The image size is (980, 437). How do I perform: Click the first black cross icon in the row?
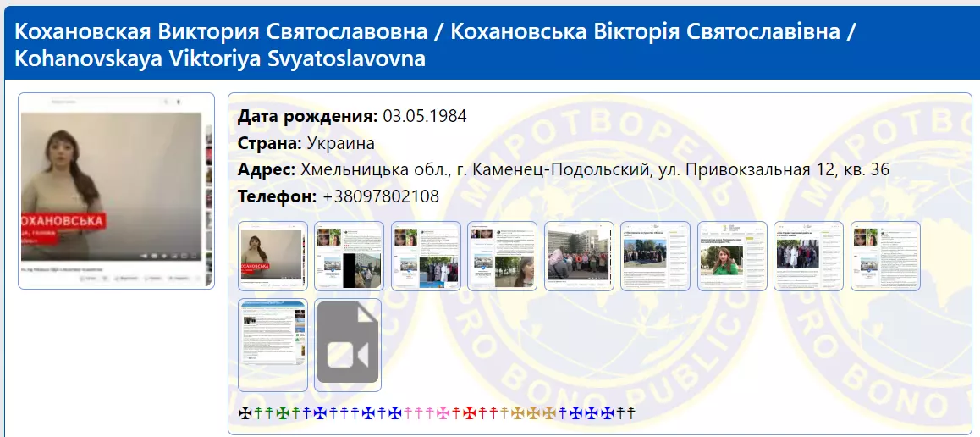coord(245,413)
